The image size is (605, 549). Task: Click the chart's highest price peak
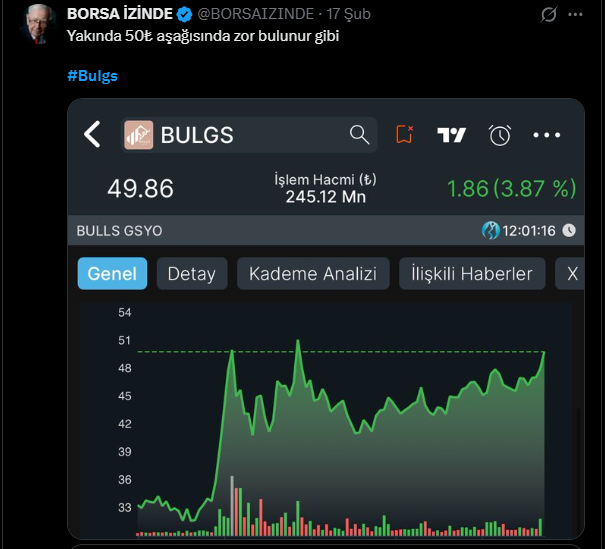click(x=298, y=341)
